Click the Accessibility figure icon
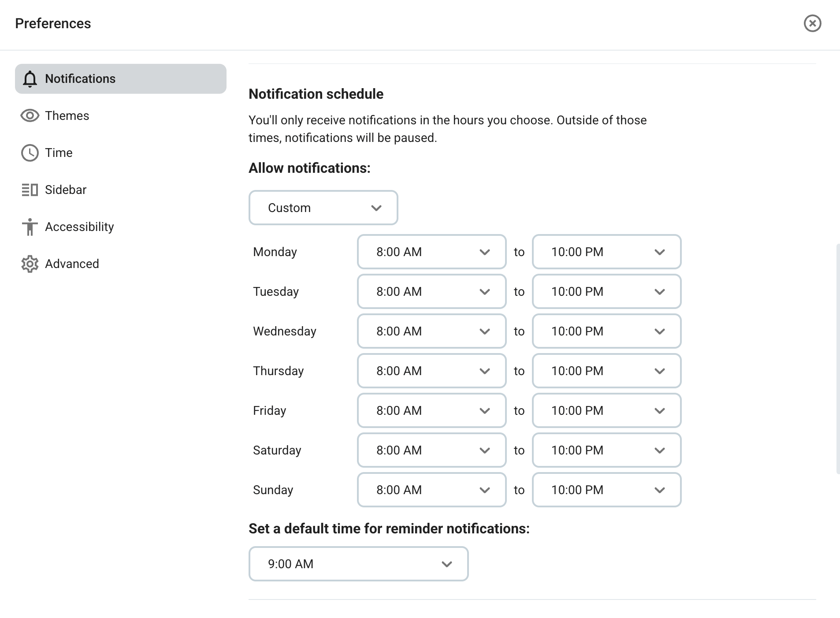This screenshot has height=618, width=840. [x=30, y=227]
